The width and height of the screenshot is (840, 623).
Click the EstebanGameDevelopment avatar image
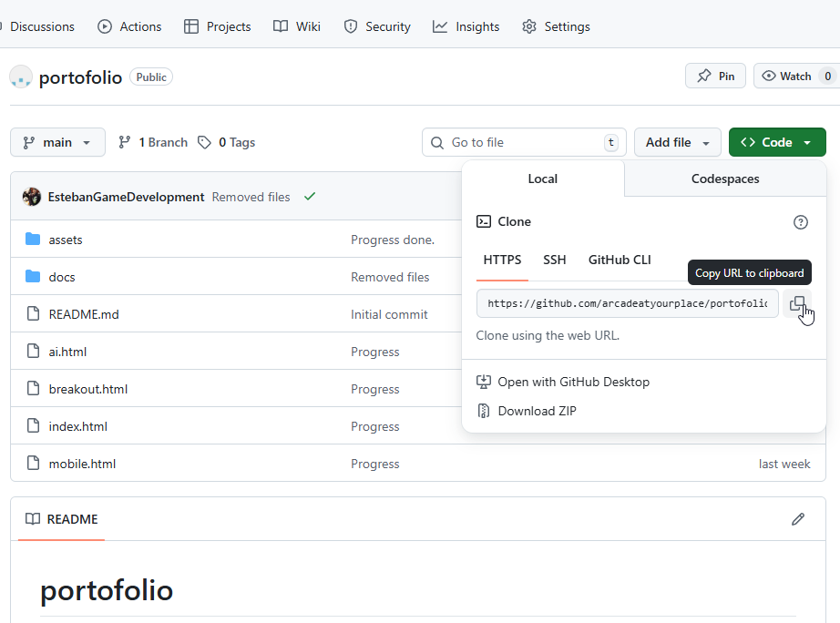click(x=32, y=197)
